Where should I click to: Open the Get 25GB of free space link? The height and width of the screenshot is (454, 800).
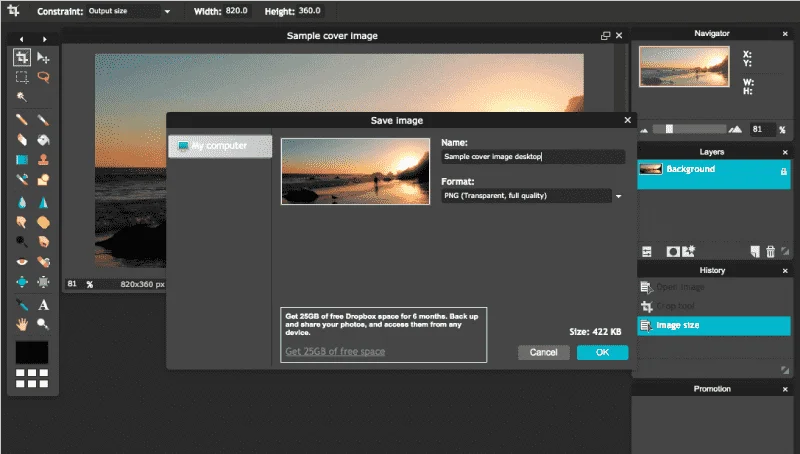point(335,351)
